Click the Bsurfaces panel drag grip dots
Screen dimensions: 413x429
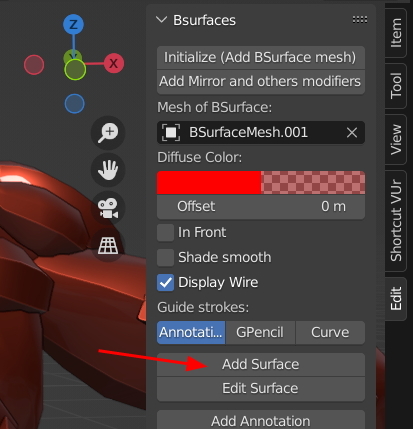[x=360, y=20]
